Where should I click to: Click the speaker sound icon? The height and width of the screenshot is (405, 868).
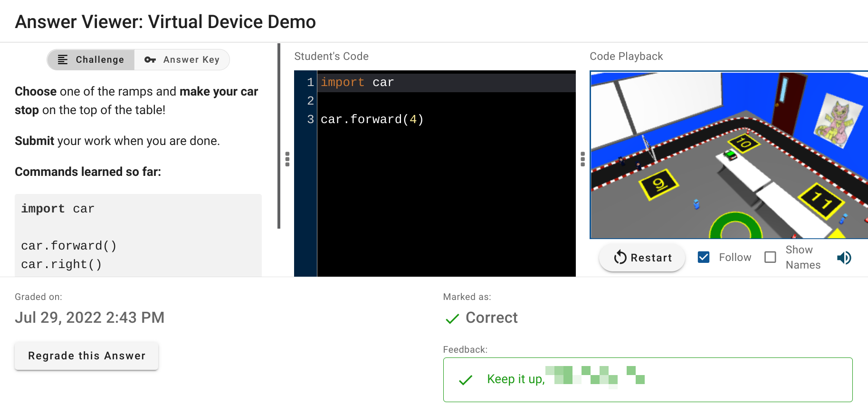[844, 258]
